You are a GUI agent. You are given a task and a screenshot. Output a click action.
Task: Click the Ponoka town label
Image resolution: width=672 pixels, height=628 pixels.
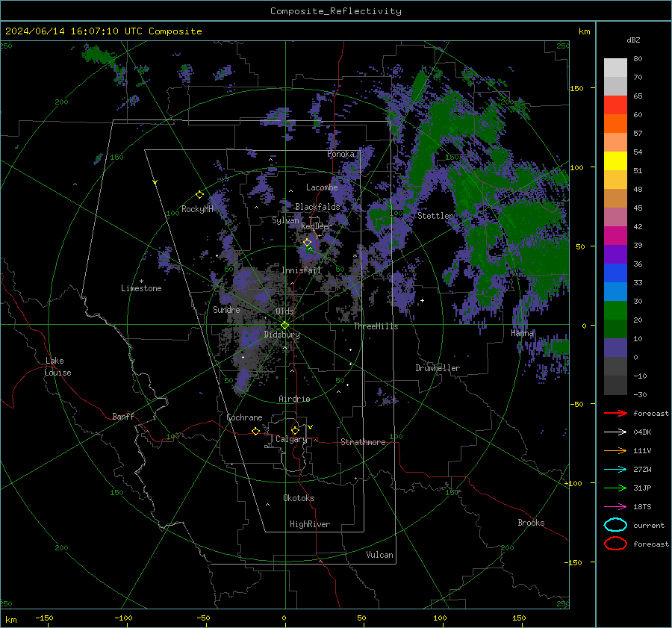tap(340, 154)
